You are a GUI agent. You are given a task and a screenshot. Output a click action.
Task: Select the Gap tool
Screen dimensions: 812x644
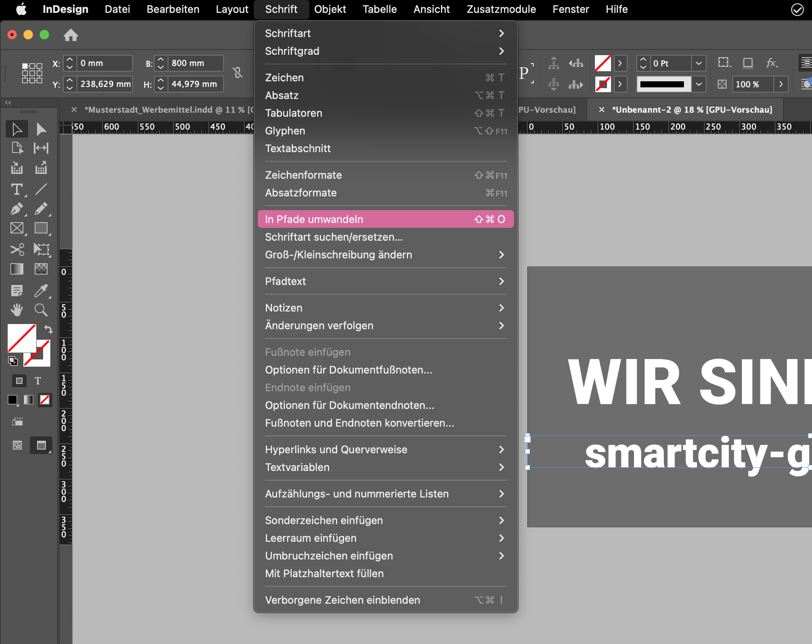[41, 148]
